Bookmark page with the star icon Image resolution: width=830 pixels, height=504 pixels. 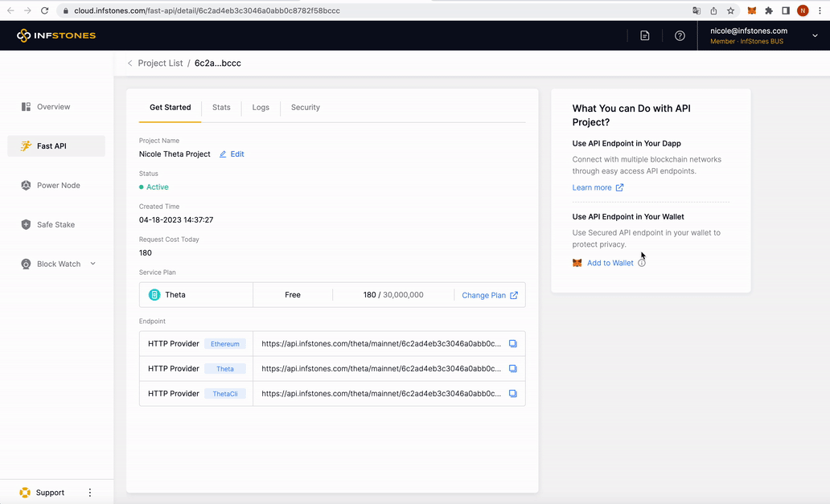[x=730, y=10]
